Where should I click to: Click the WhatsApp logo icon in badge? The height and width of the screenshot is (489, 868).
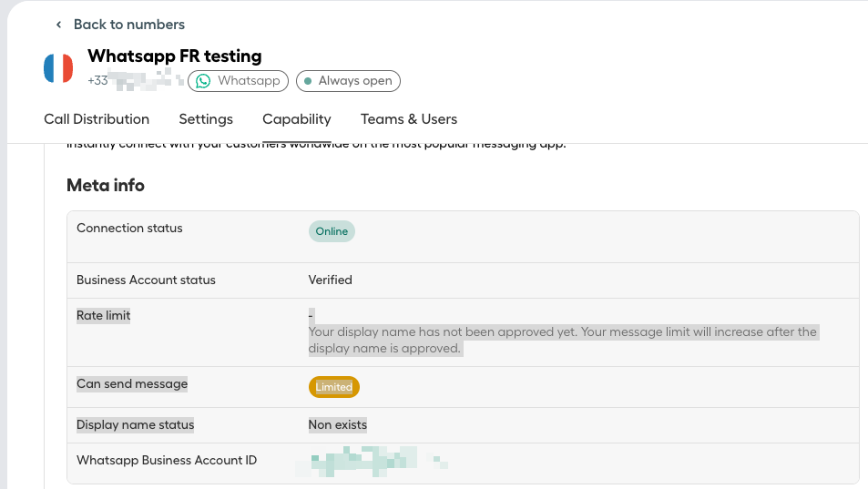tap(203, 81)
